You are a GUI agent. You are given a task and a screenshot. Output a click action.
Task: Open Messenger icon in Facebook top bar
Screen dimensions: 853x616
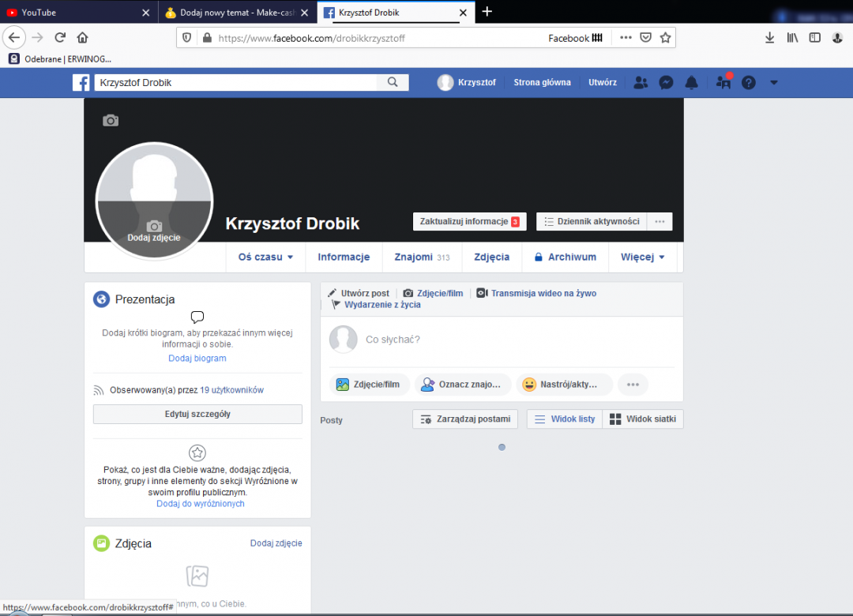click(x=666, y=82)
